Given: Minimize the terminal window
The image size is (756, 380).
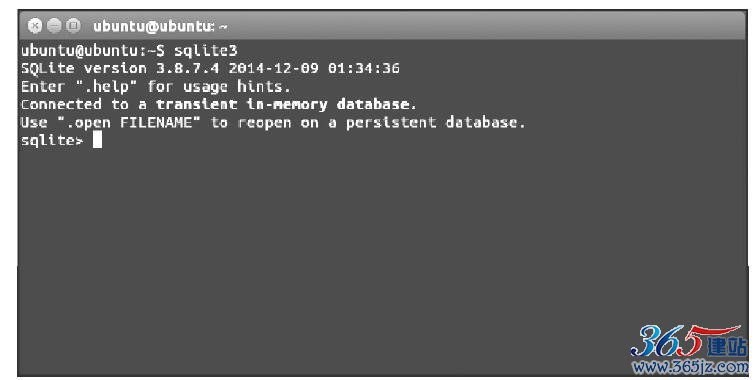Looking at the screenshot, I should (x=54, y=26).
